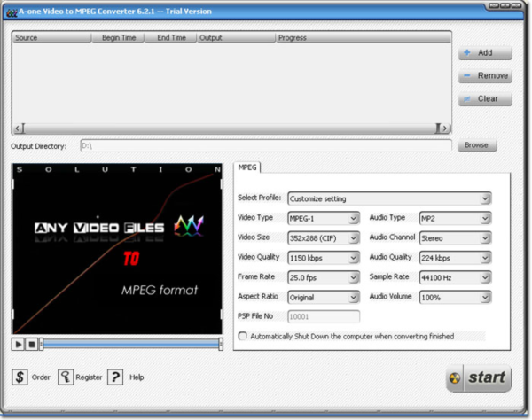Screen dimensions: 532x420
Task: Click the Help label
Action: [137, 377]
